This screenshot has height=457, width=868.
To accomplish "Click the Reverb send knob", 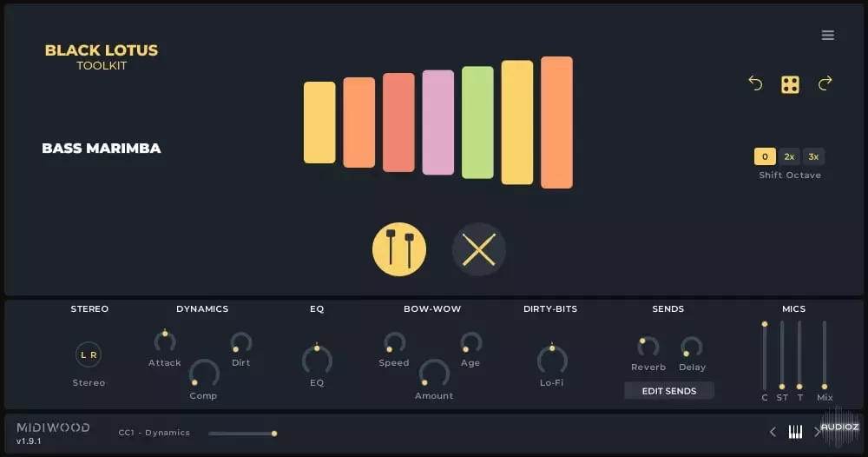I will click(x=648, y=347).
